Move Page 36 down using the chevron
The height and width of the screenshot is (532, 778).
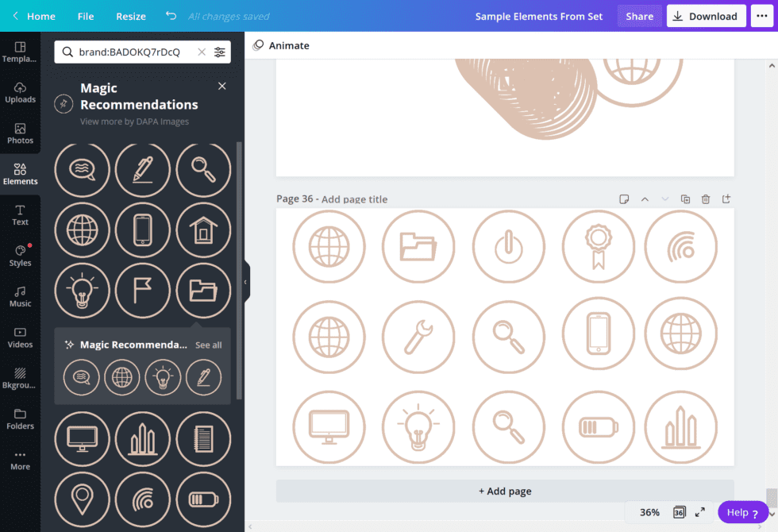pyautogui.click(x=664, y=199)
